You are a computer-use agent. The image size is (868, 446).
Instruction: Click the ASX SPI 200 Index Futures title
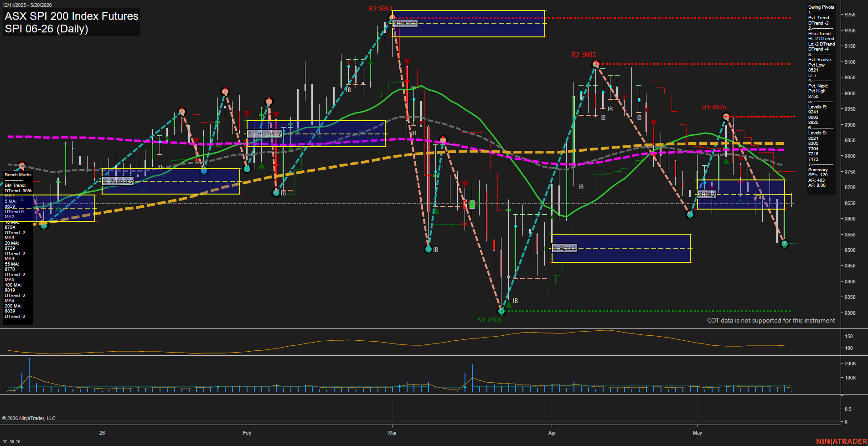(72, 16)
